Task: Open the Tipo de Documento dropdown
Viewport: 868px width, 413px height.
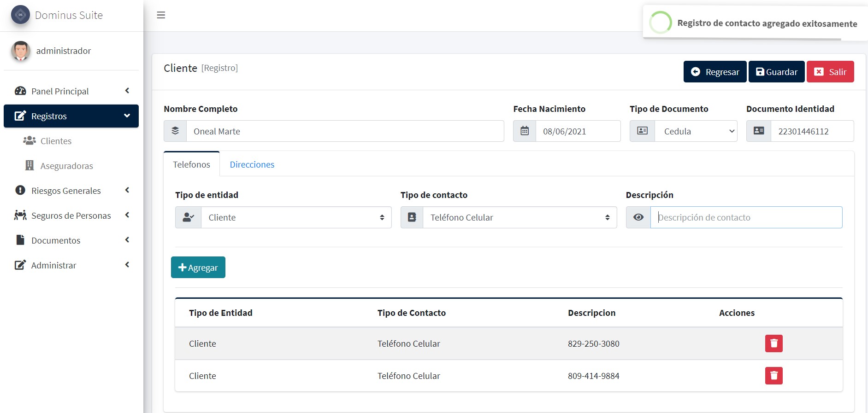Action: coord(696,131)
